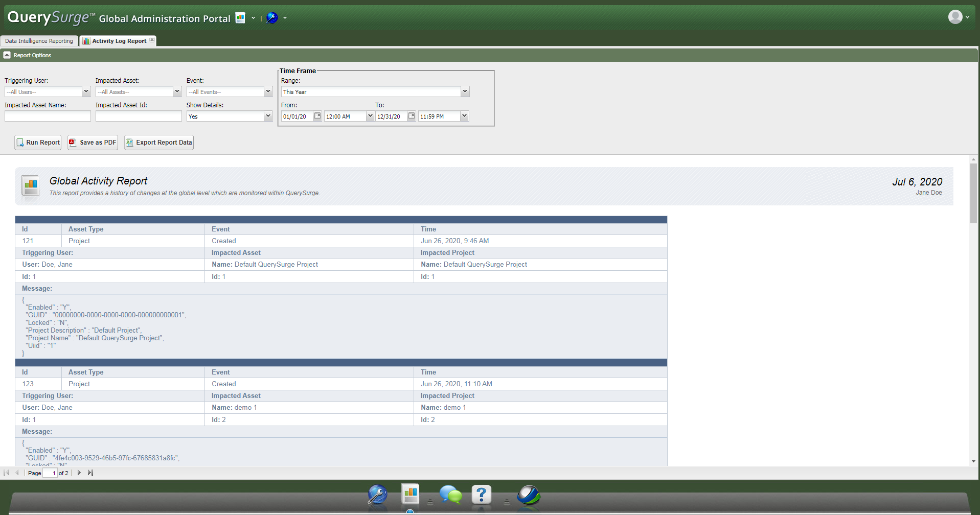Open the chat bubbles dock icon
Screen dimensions: 980x515
point(450,495)
